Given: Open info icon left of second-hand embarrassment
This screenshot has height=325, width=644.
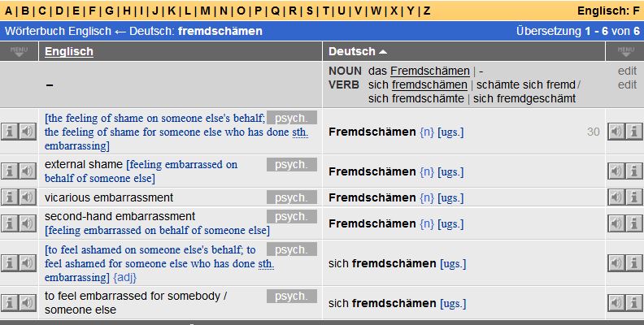Looking at the screenshot, I should coord(10,223).
